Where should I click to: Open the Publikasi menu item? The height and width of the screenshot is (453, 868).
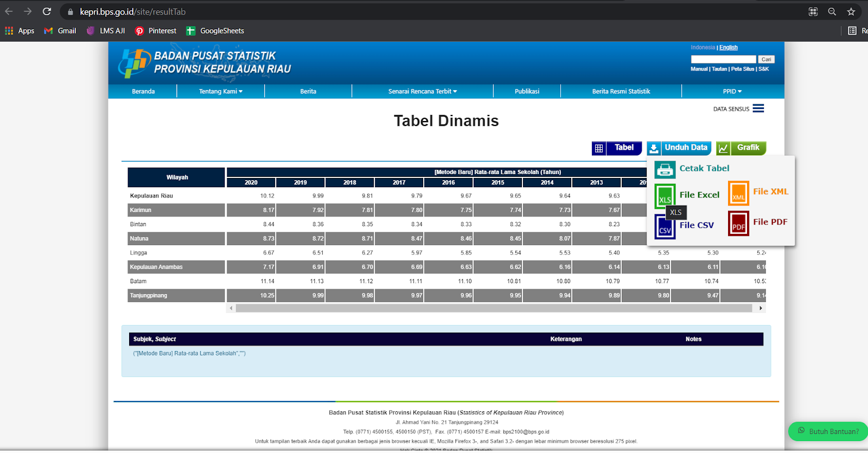point(527,91)
